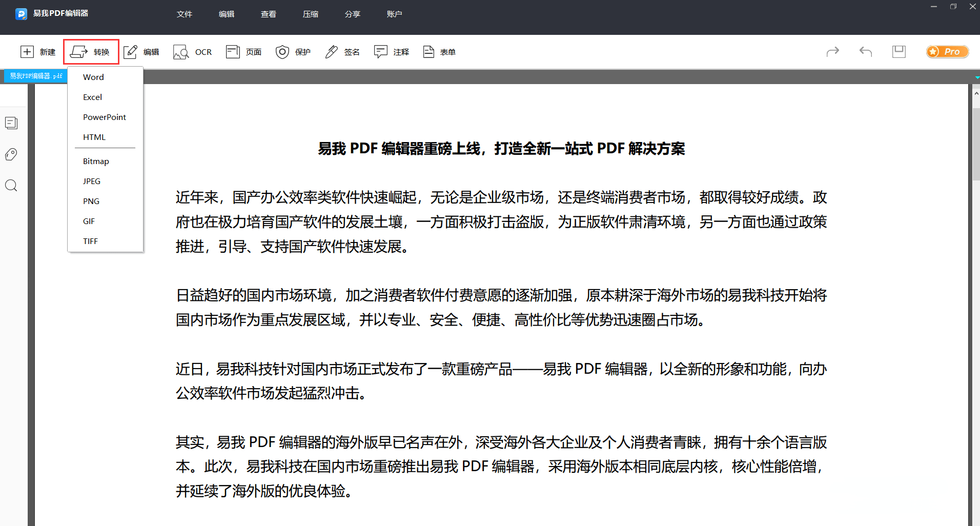Launch the OCR recognition tool icon
This screenshot has height=526, width=980.
[181, 52]
